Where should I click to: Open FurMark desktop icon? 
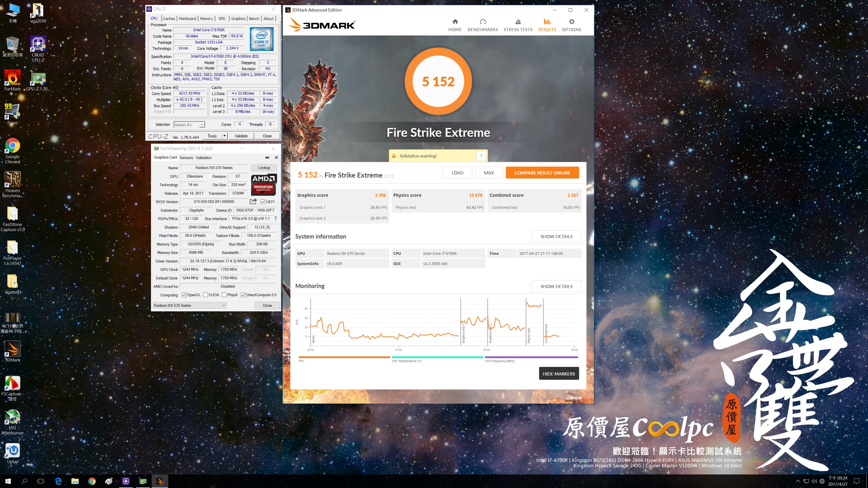(x=12, y=80)
